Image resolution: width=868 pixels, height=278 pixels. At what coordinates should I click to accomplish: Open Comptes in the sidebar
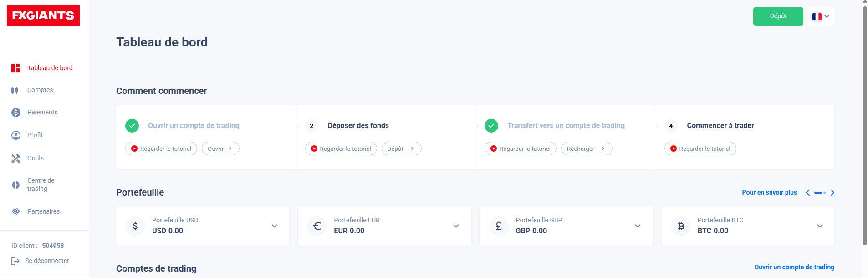[x=40, y=90]
